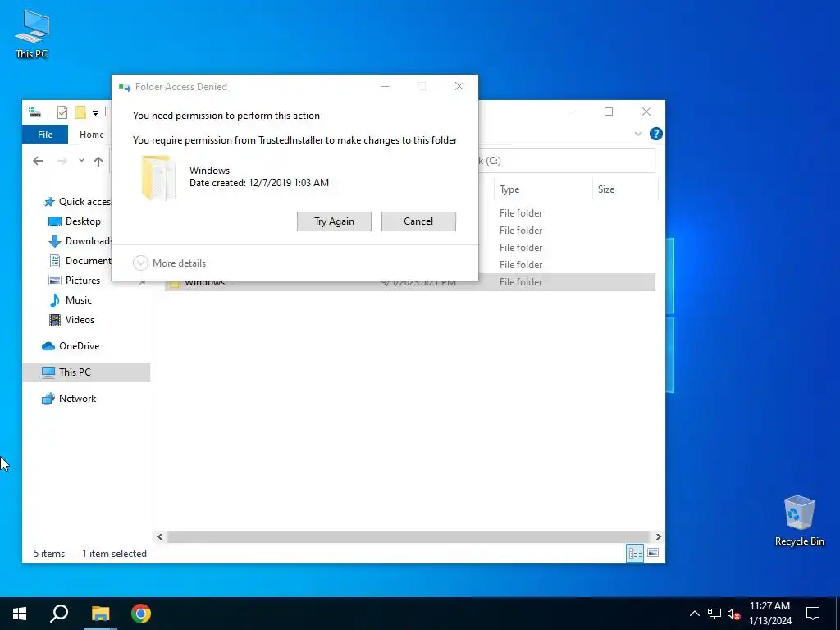Open the Explorer window system menu icon

click(34, 112)
